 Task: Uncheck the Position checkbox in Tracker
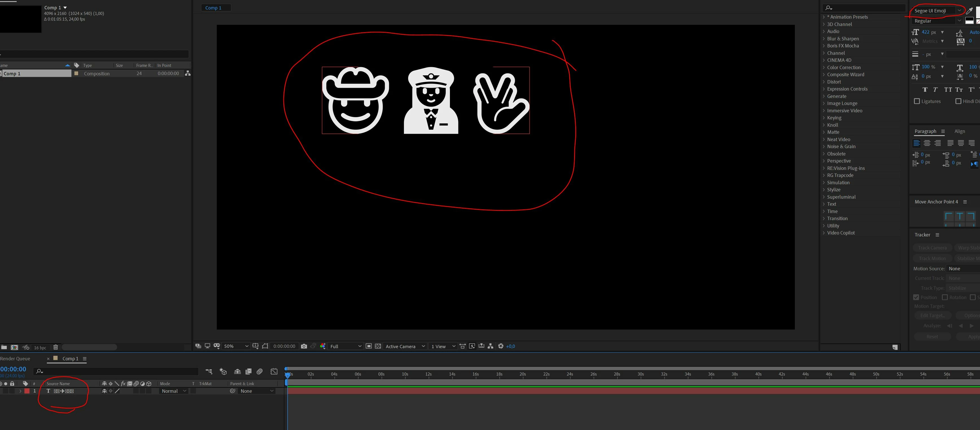point(916,297)
